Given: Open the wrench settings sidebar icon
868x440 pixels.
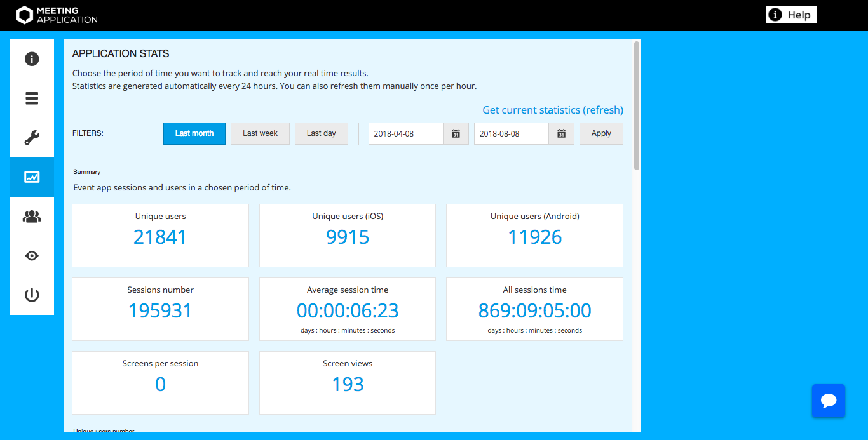Looking at the screenshot, I should [32, 138].
